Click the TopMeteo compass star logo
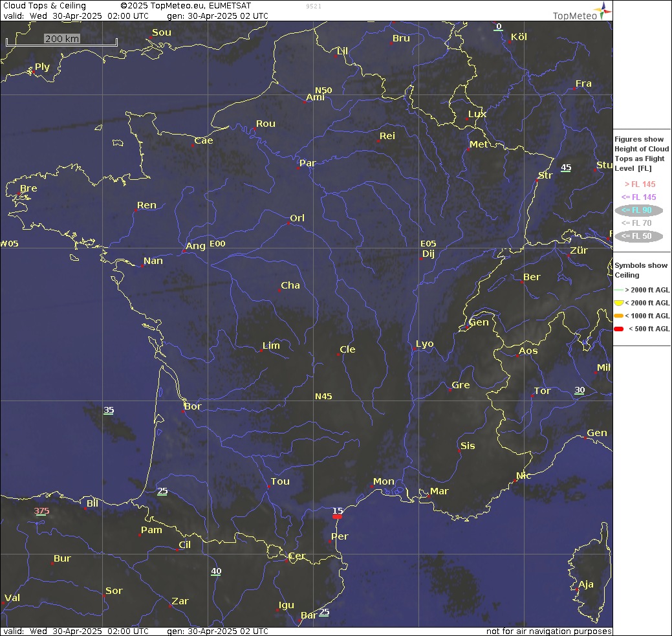 pos(603,10)
